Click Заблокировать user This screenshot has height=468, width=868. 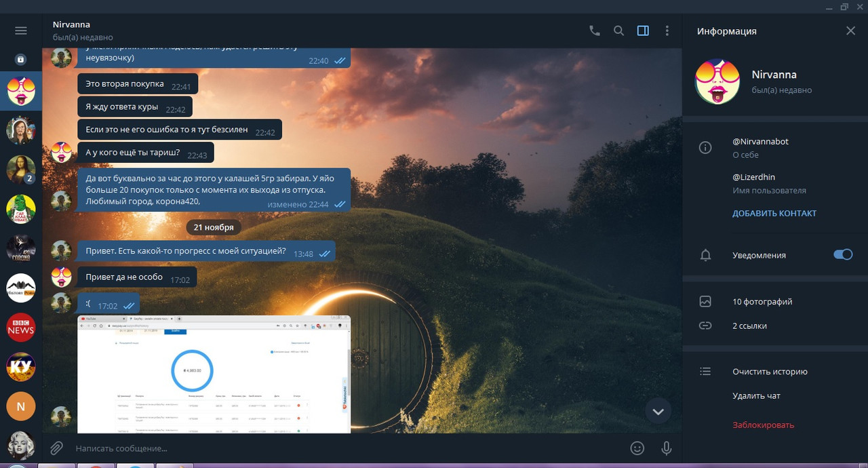coord(763,425)
